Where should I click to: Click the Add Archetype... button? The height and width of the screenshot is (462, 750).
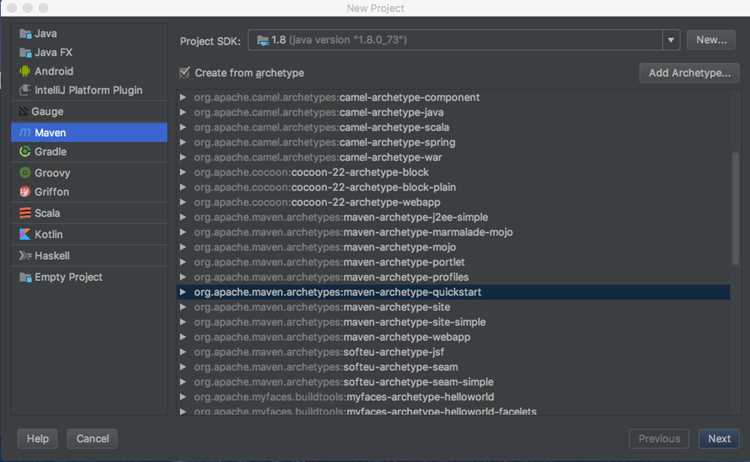[x=689, y=73]
